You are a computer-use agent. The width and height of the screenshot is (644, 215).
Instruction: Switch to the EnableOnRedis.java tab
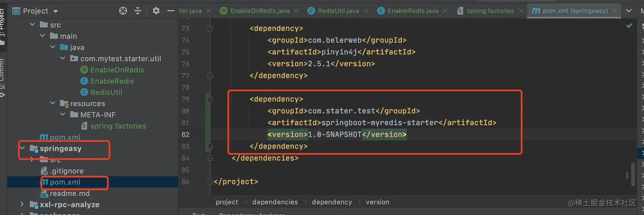pyautogui.click(x=259, y=11)
